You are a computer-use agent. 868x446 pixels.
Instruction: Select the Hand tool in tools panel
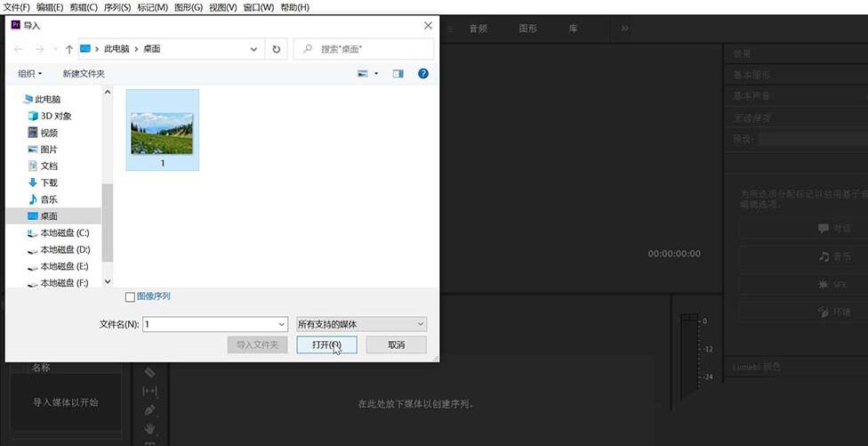pos(150,428)
